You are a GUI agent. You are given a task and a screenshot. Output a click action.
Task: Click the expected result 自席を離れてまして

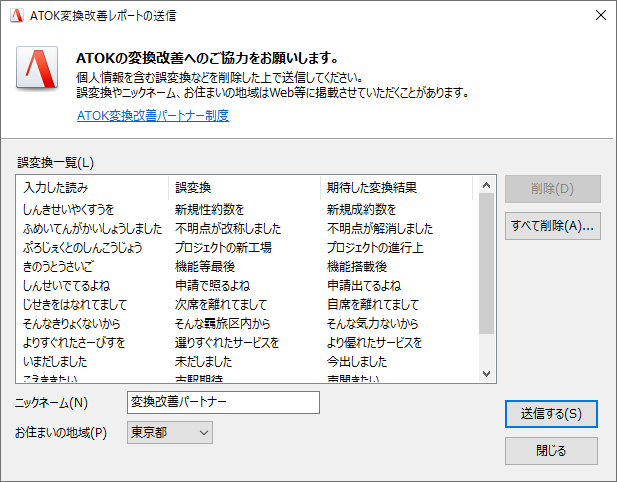coord(373,305)
